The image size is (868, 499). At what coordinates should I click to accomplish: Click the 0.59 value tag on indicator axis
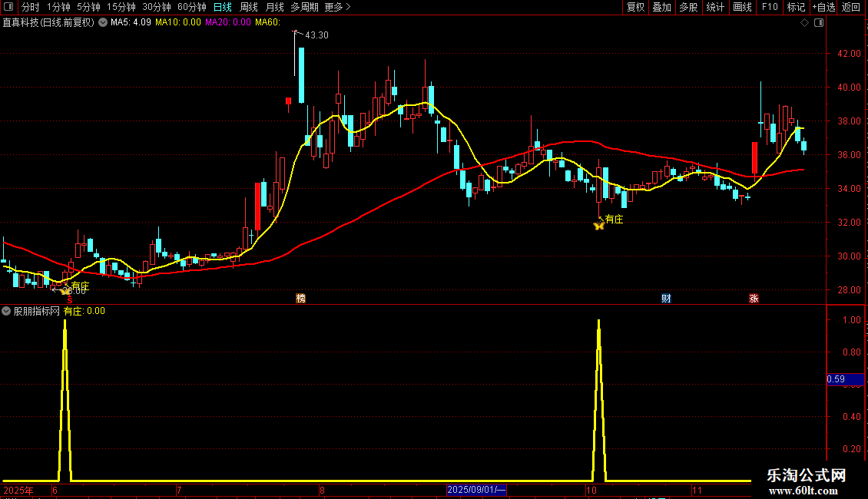pyautogui.click(x=845, y=379)
